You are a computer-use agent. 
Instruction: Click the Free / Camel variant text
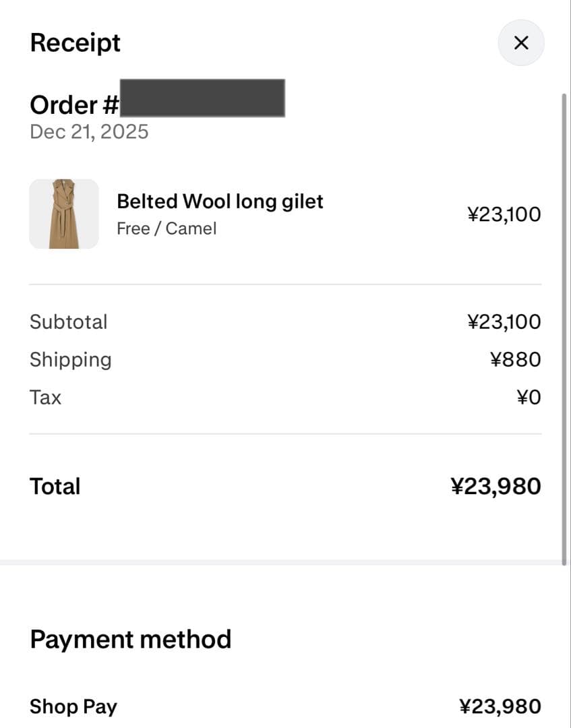[x=167, y=229]
